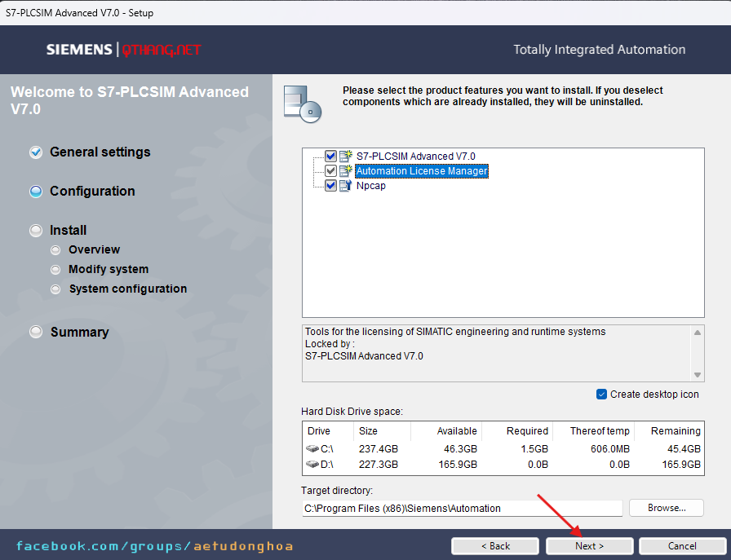
Task: Click the Automation License Manager component icon
Action: pyautogui.click(x=346, y=171)
